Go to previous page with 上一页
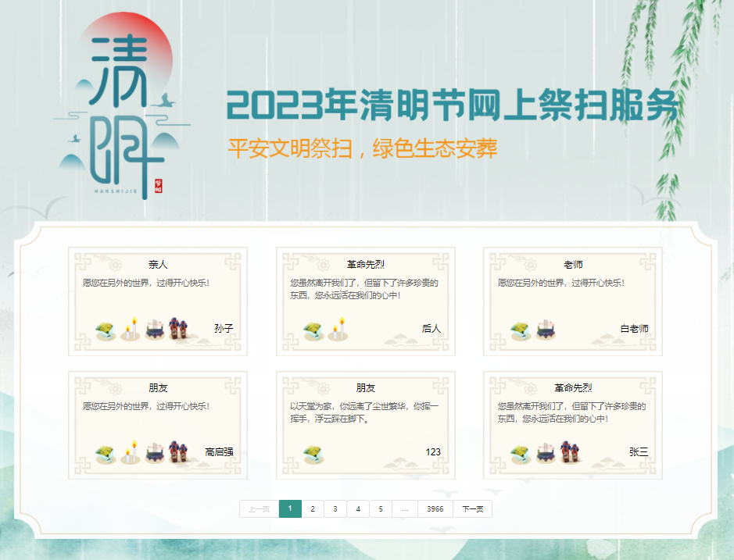 tap(259, 509)
